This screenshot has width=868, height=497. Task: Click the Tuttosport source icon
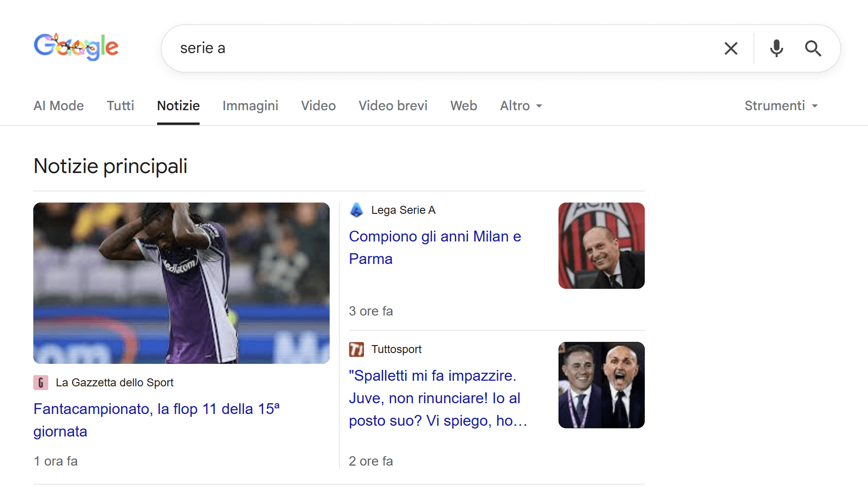[x=357, y=349]
